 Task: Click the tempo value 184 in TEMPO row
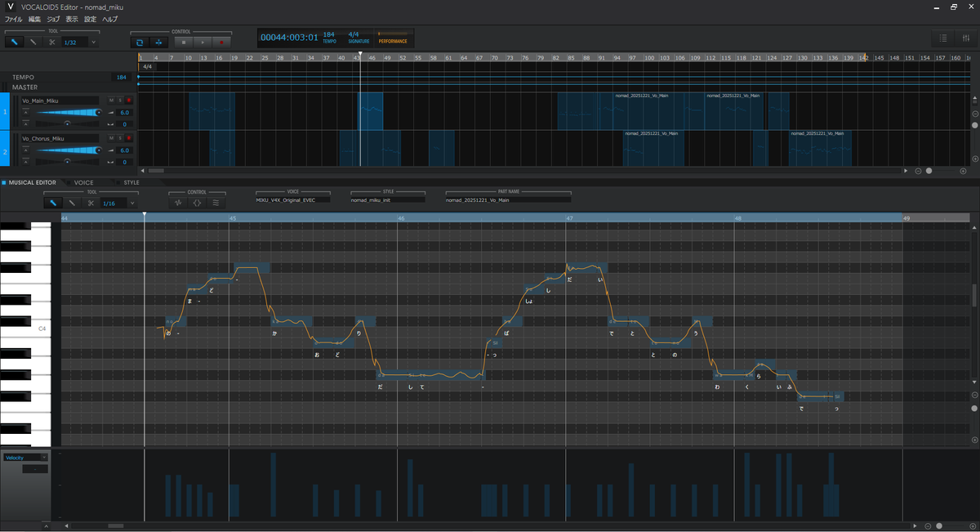point(122,77)
